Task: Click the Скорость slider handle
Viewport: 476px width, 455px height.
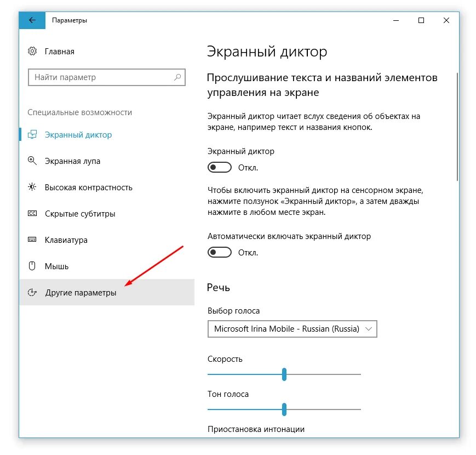Action: pyautogui.click(x=284, y=374)
